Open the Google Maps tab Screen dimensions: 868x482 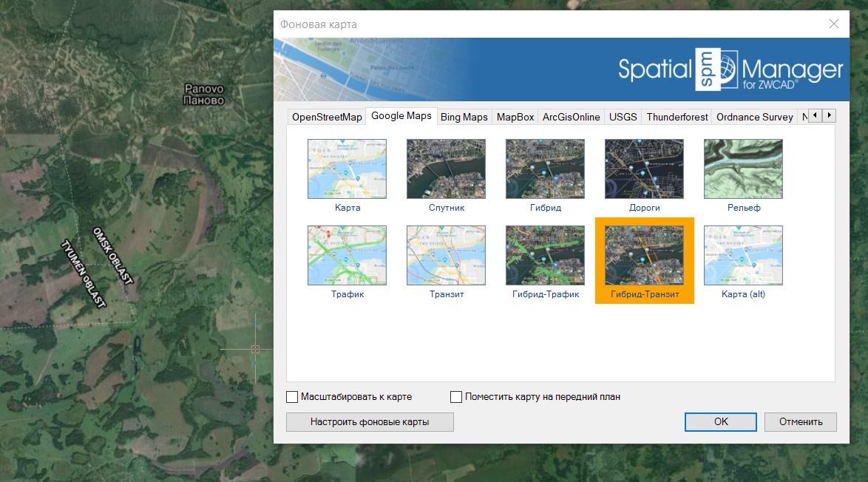[401, 115]
